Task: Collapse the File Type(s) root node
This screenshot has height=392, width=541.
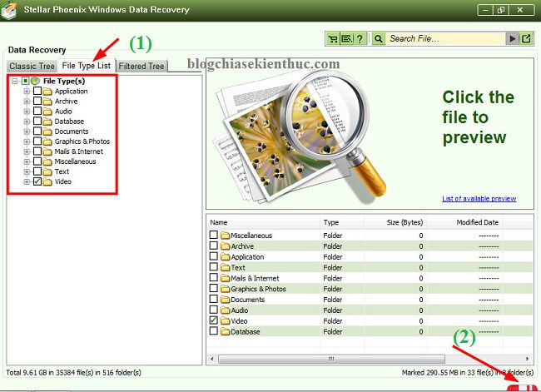Action: pos(15,82)
